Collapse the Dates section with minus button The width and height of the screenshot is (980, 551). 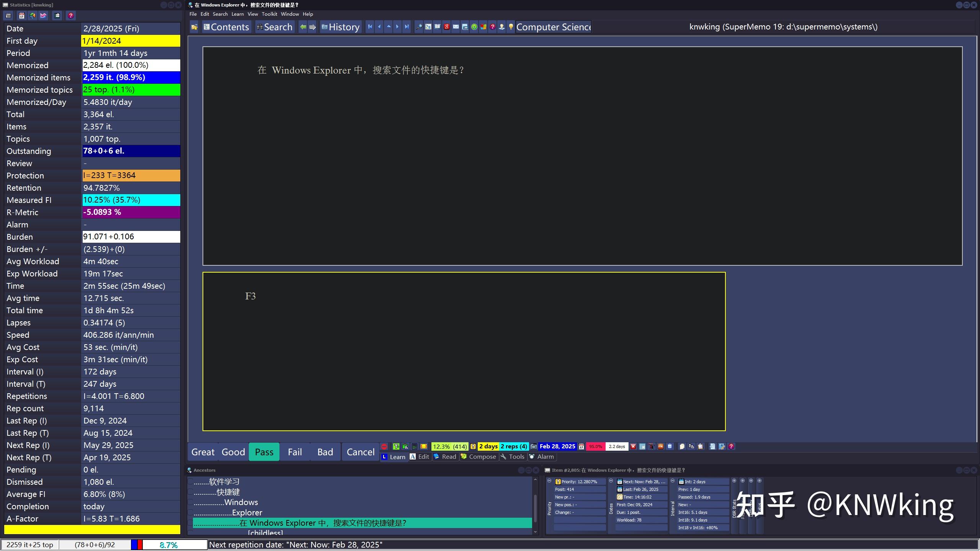click(x=611, y=481)
